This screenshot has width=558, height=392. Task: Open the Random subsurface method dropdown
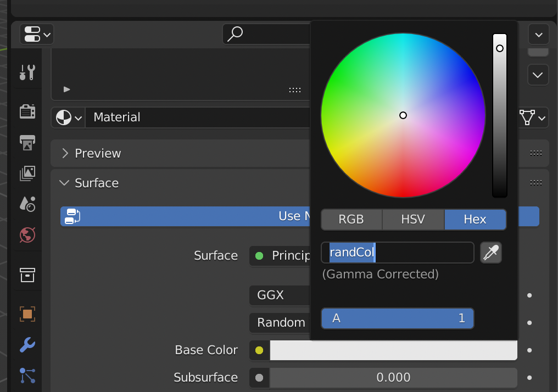point(280,322)
